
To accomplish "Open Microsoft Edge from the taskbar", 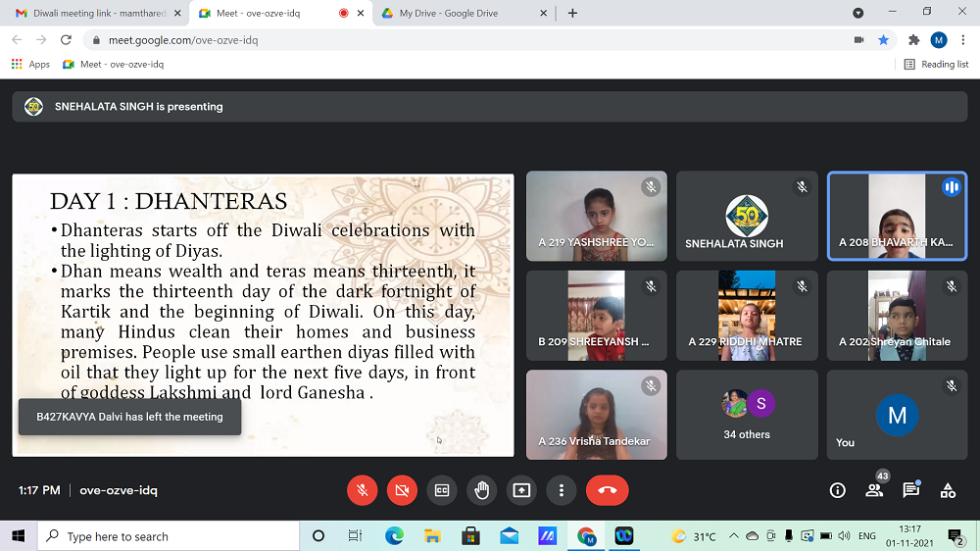I will pyautogui.click(x=394, y=536).
